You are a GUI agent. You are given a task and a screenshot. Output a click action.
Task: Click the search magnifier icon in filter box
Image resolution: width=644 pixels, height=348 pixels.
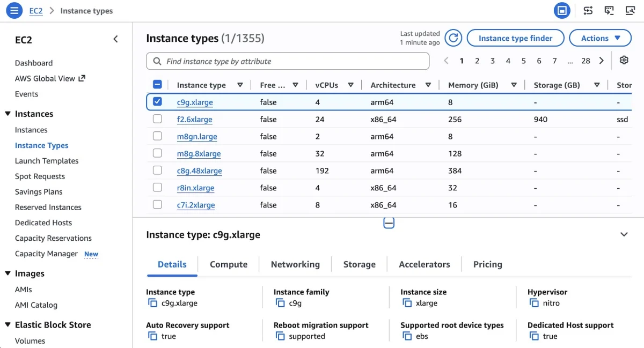point(157,61)
